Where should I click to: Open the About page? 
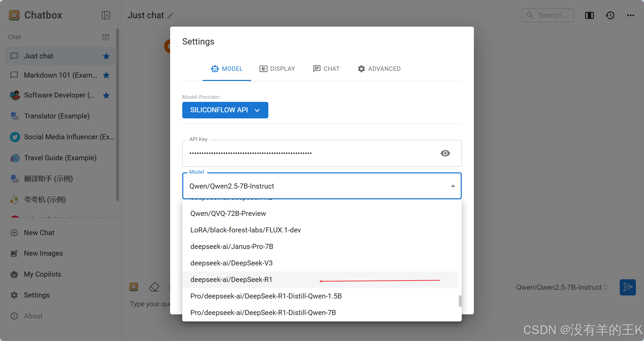click(60, 316)
